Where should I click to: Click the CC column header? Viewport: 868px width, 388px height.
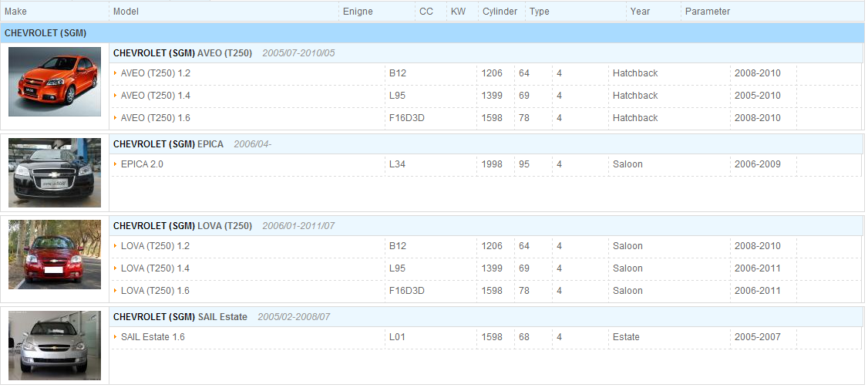tap(426, 11)
